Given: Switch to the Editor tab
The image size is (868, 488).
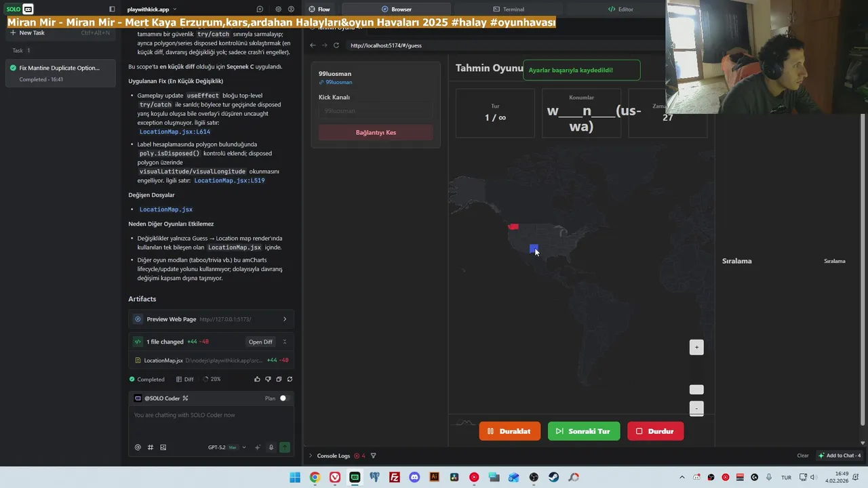Looking at the screenshot, I should 620,9.
